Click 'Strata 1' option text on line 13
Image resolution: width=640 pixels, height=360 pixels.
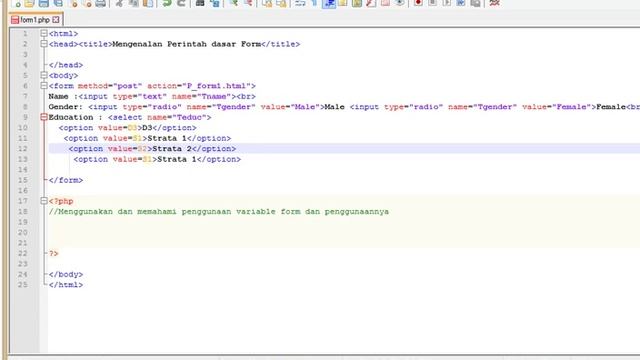tap(177, 159)
